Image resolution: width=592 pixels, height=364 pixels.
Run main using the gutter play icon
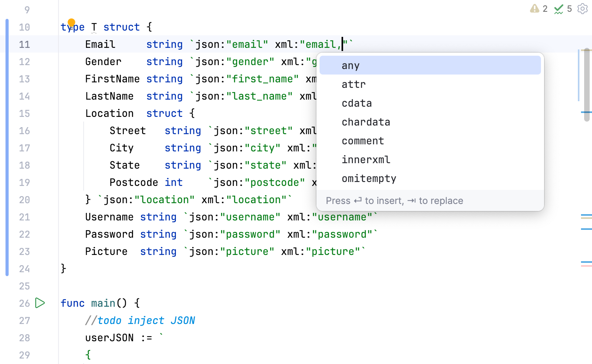pos(39,303)
